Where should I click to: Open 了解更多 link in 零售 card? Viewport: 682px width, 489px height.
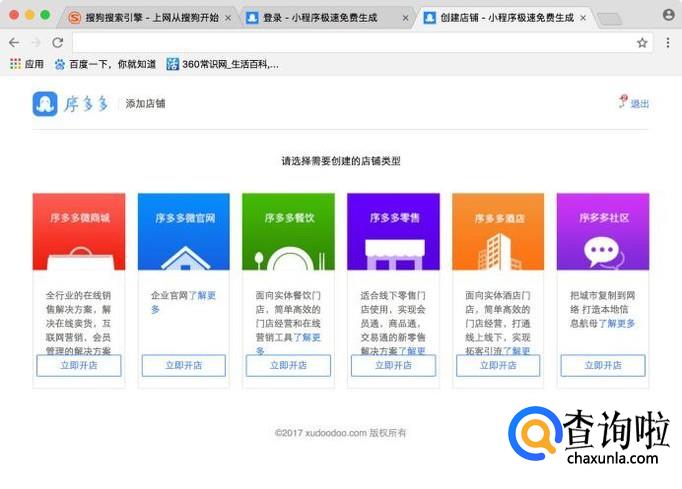[x=411, y=351]
